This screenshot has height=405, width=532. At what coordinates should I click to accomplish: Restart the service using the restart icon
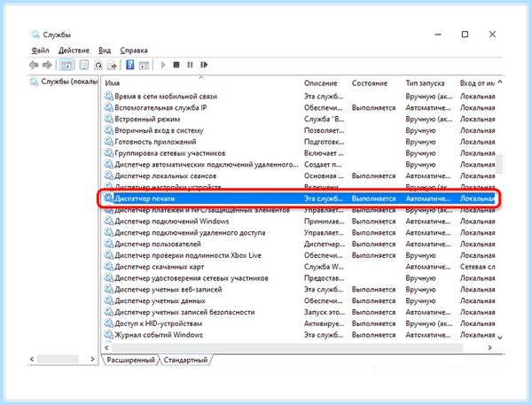[204, 65]
